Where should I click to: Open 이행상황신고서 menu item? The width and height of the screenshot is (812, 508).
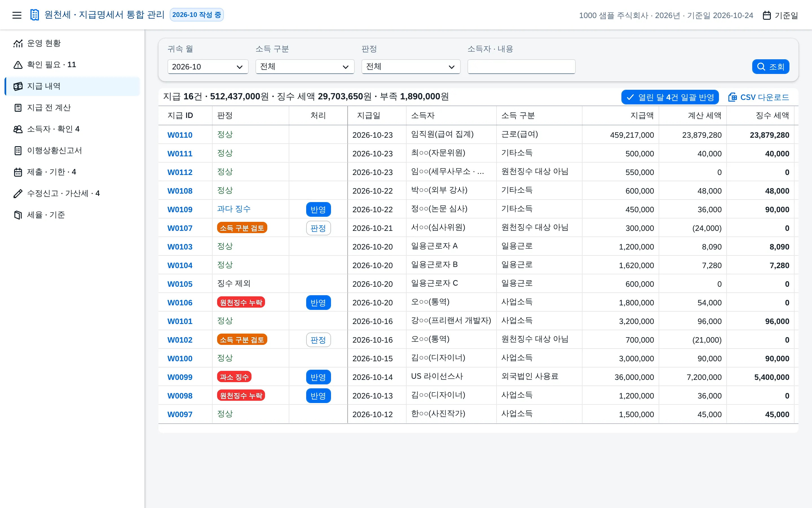point(72,150)
